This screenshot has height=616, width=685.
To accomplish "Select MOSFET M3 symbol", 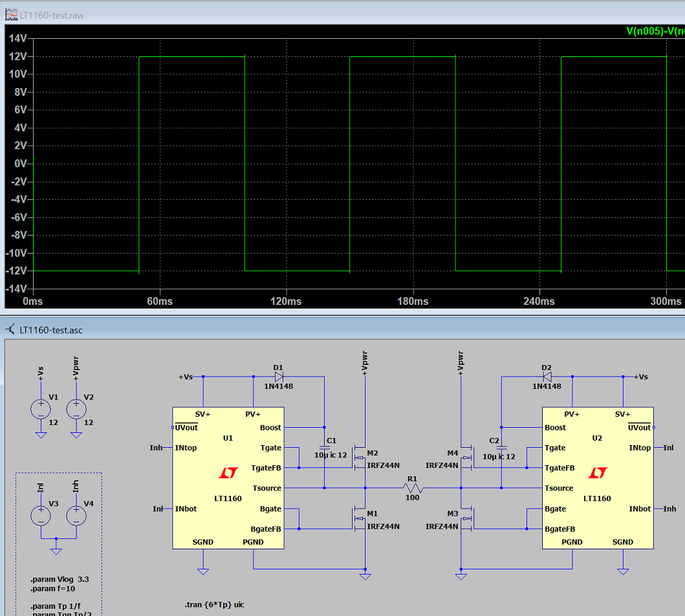I will 466,518.
